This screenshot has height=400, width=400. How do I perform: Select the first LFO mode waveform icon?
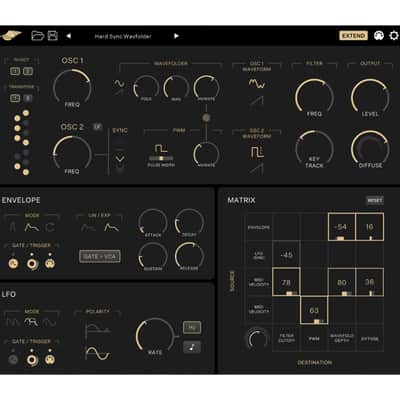pyautogui.click(x=13, y=322)
